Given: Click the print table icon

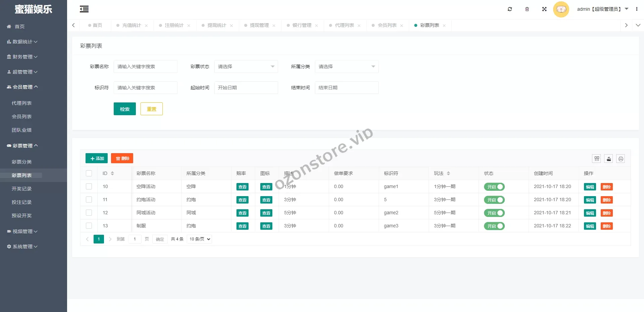Looking at the screenshot, I should [x=621, y=159].
